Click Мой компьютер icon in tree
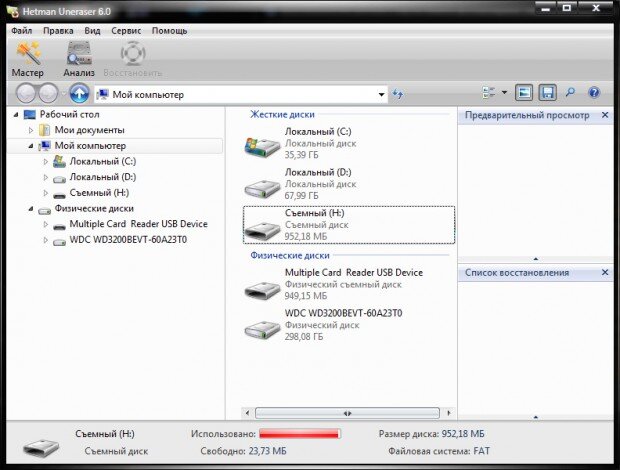This screenshot has height=470, width=620. click(x=45, y=146)
